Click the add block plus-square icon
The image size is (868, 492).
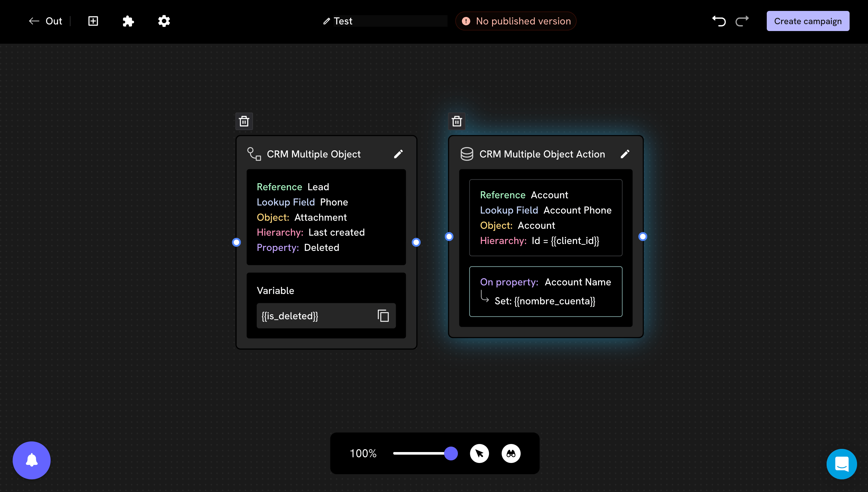pos(93,21)
